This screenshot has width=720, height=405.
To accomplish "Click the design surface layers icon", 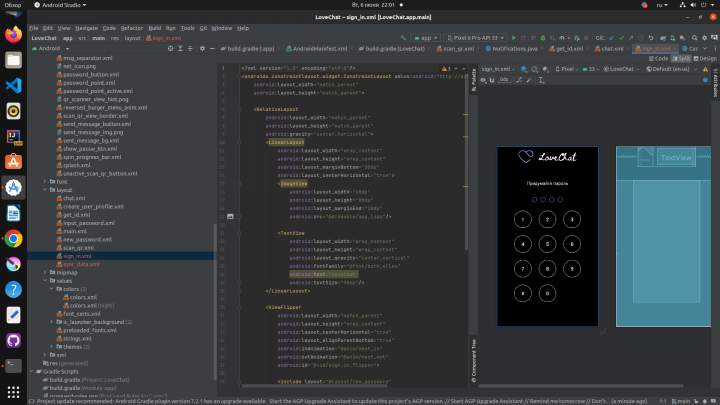I will click(x=523, y=69).
